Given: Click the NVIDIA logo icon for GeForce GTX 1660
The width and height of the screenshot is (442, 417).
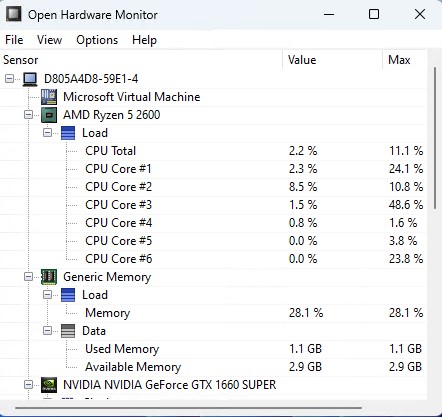Looking at the screenshot, I should (49, 385).
